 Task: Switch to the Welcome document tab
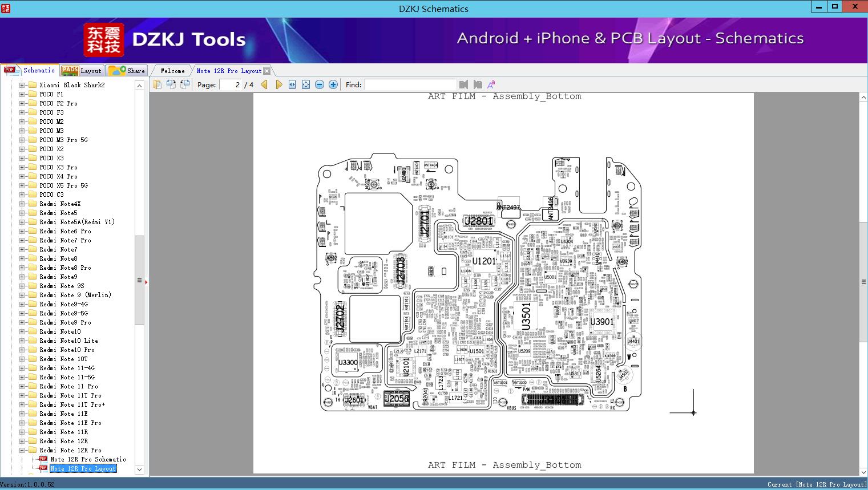click(172, 71)
